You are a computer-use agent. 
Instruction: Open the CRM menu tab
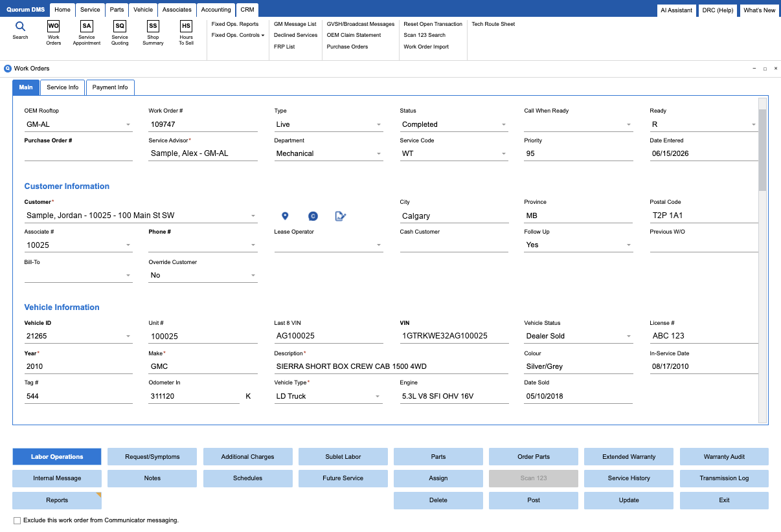(247, 10)
